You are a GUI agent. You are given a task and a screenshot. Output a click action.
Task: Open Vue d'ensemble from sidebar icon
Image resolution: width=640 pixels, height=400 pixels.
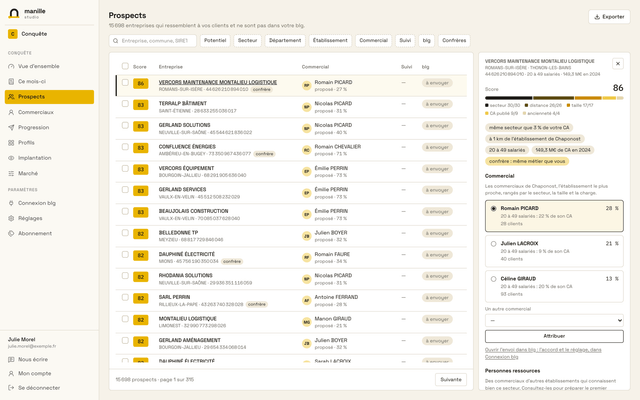tap(11, 66)
